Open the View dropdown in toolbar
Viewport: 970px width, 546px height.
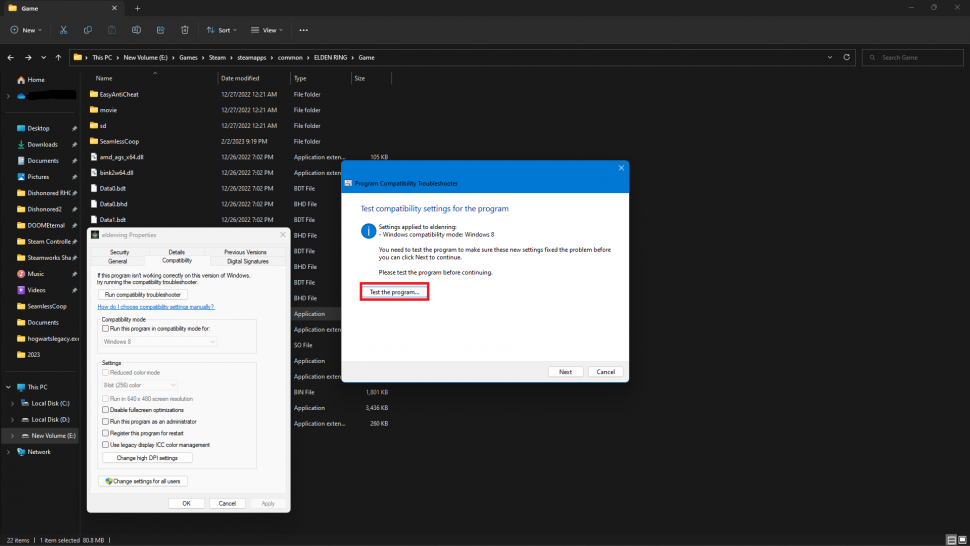pos(269,30)
